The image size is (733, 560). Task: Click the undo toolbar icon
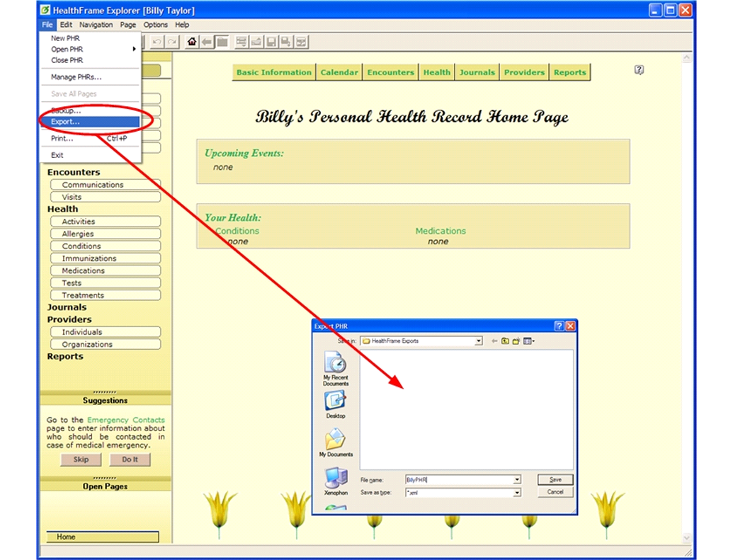157,42
